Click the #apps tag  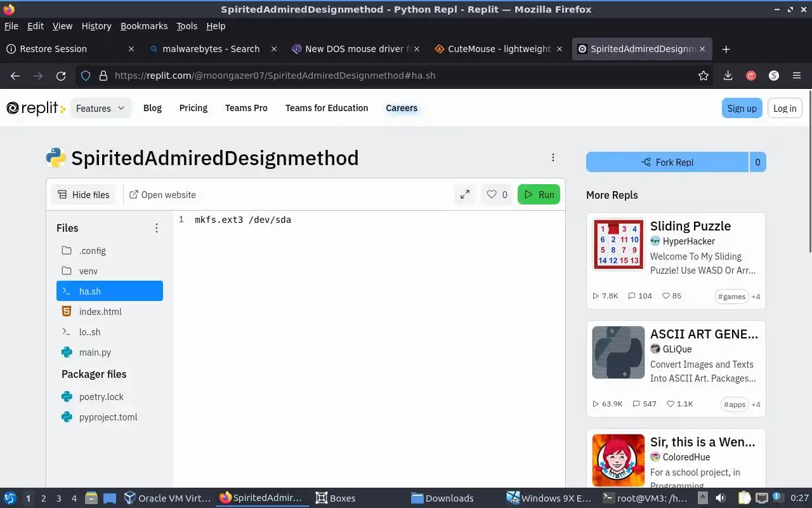pyautogui.click(x=735, y=404)
